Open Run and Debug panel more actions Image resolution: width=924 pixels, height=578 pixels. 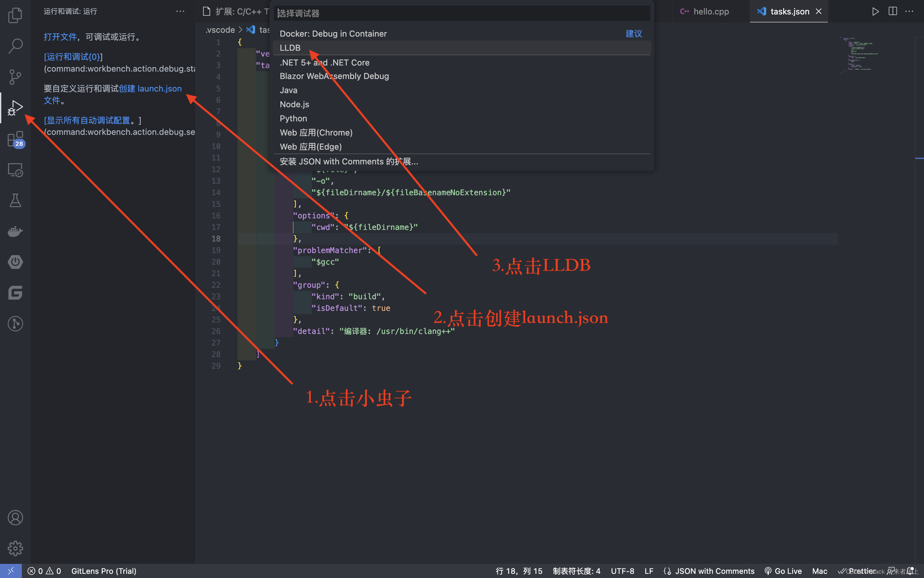[180, 12]
